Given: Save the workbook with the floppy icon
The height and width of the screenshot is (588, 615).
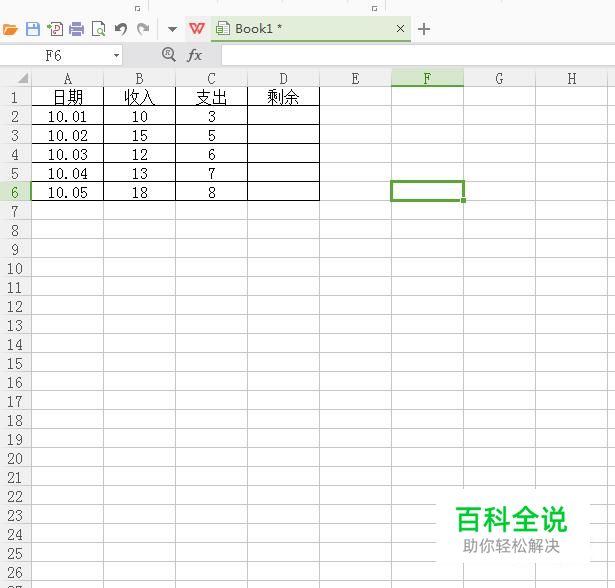Looking at the screenshot, I should 33,29.
